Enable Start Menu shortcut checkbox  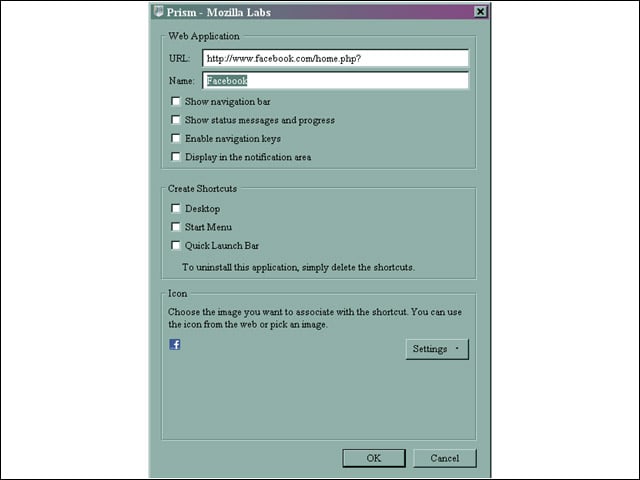tap(176, 227)
